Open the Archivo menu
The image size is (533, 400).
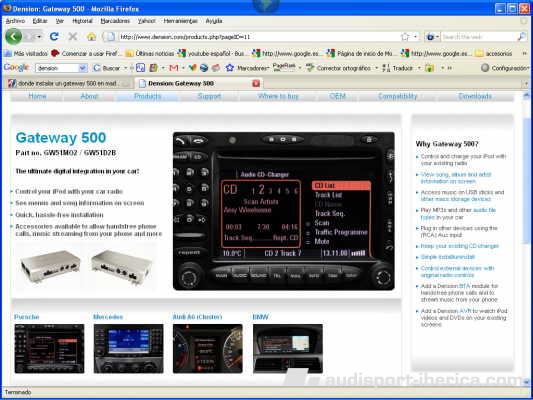tap(15, 21)
